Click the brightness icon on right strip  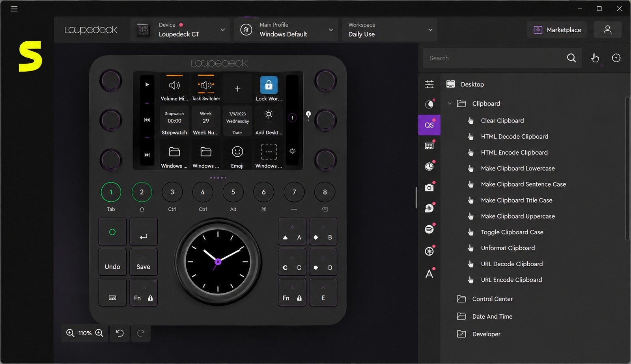(x=292, y=151)
